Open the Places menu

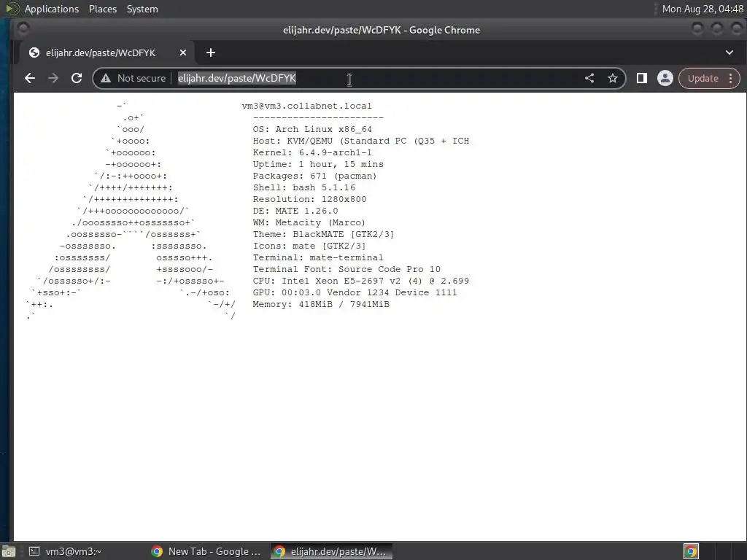click(103, 9)
